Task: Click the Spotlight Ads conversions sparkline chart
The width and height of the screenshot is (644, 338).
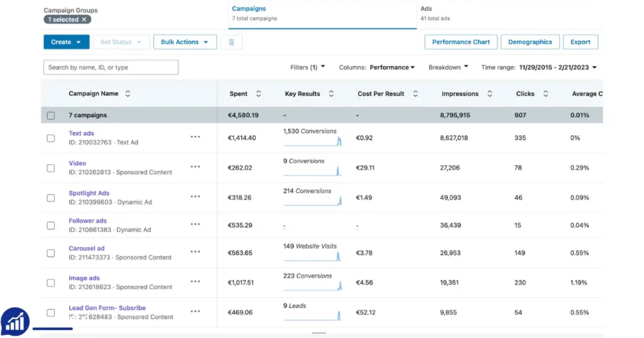Action: click(313, 201)
